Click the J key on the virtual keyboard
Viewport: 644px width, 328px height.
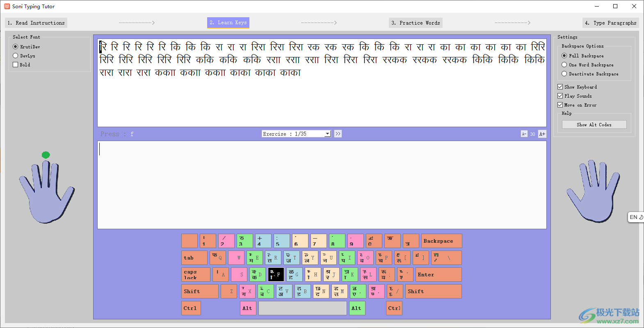[331, 274]
